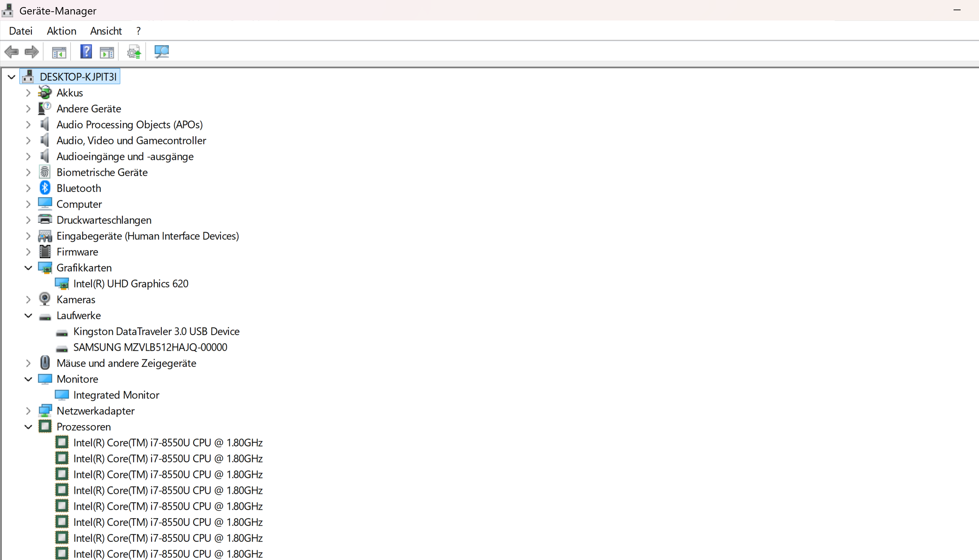The width and height of the screenshot is (979, 560).
Task: Select the mouse icon beside Mäuse und andere Zeigegeräte
Action: [45, 363]
